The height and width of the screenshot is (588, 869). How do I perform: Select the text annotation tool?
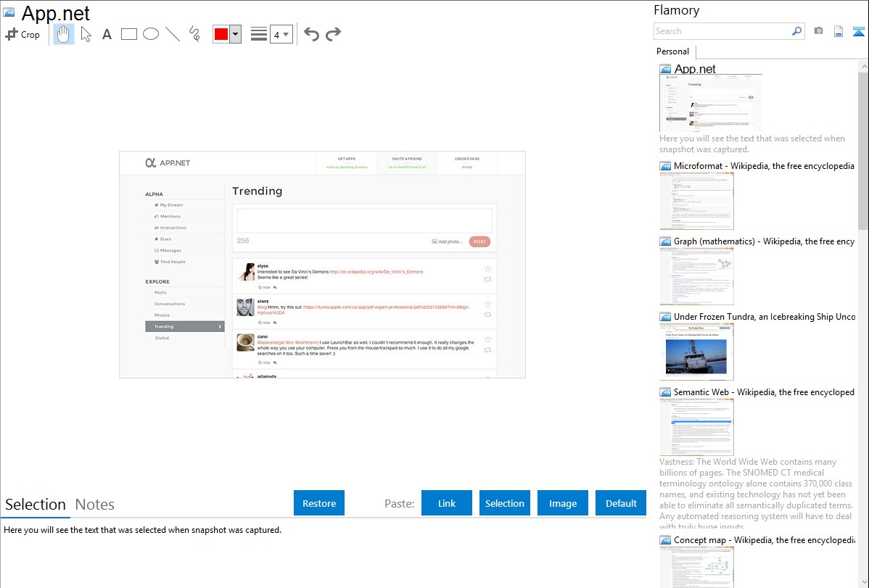(x=107, y=34)
